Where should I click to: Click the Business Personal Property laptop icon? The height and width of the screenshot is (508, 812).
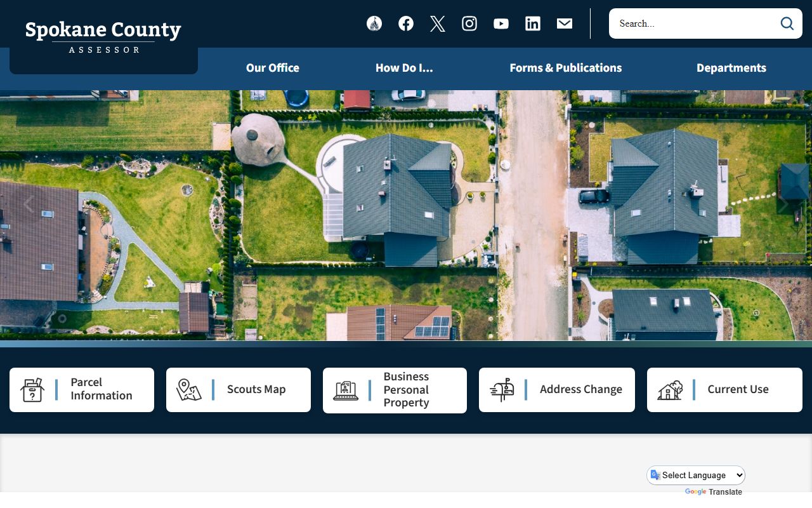346,391
